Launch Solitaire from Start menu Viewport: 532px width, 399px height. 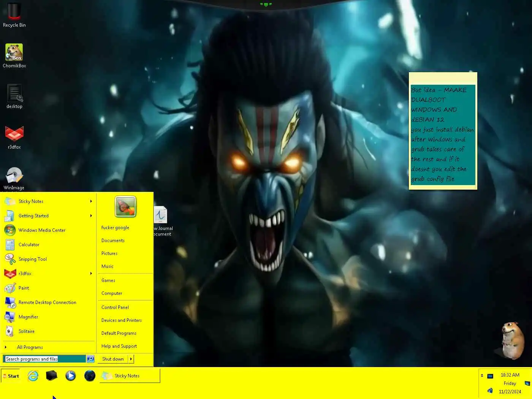49,331
